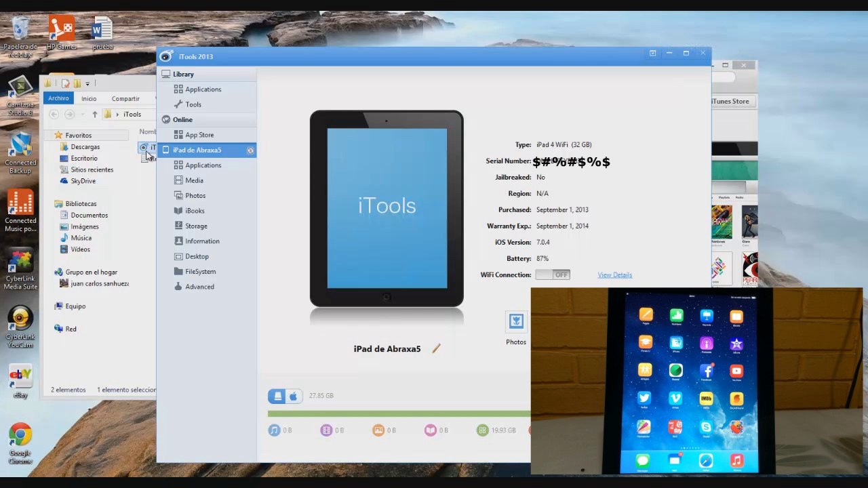Select the disk storage view toggle button
The width and height of the screenshot is (868, 488).
[x=277, y=396]
